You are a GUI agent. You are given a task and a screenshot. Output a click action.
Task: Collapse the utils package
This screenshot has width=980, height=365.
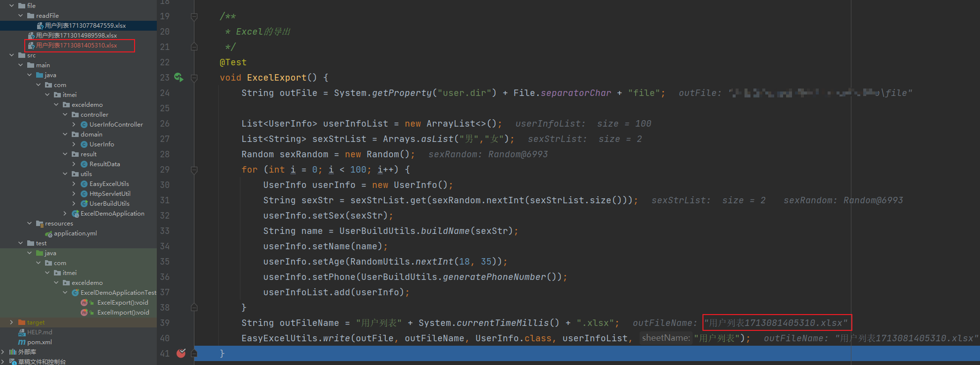pyautogui.click(x=65, y=174)
